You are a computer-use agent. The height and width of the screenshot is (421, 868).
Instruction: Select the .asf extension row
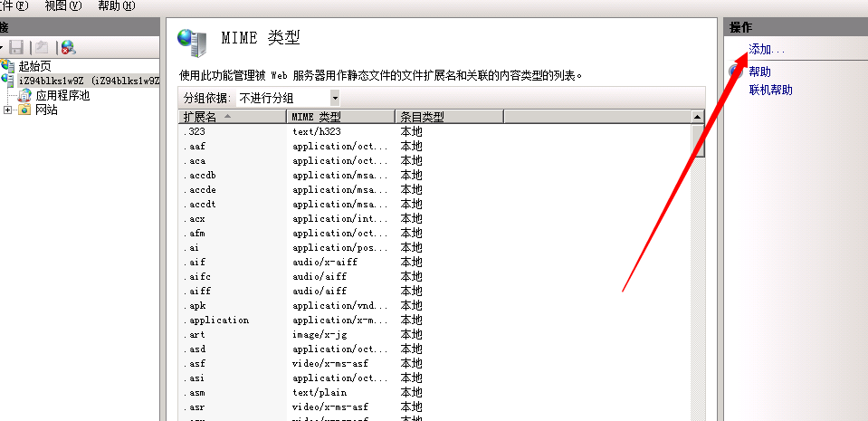pyautogui.click(x=434, y=363)
